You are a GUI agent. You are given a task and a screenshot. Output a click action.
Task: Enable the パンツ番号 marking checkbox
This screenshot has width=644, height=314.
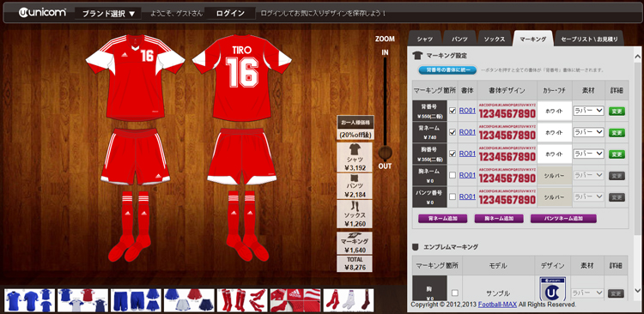(453, 196)
